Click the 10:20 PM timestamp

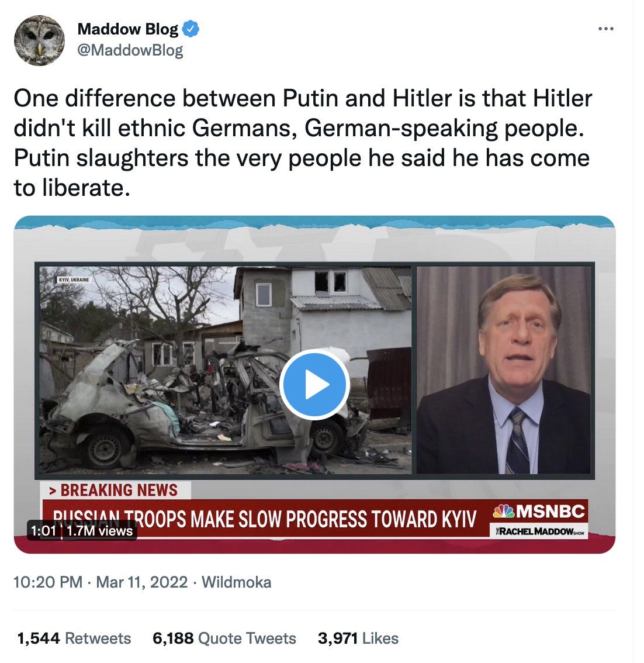tap(48, 582)
